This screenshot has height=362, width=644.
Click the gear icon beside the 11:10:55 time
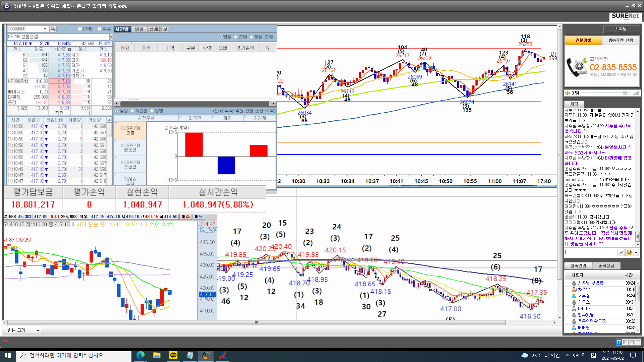[x=70, y=49]
